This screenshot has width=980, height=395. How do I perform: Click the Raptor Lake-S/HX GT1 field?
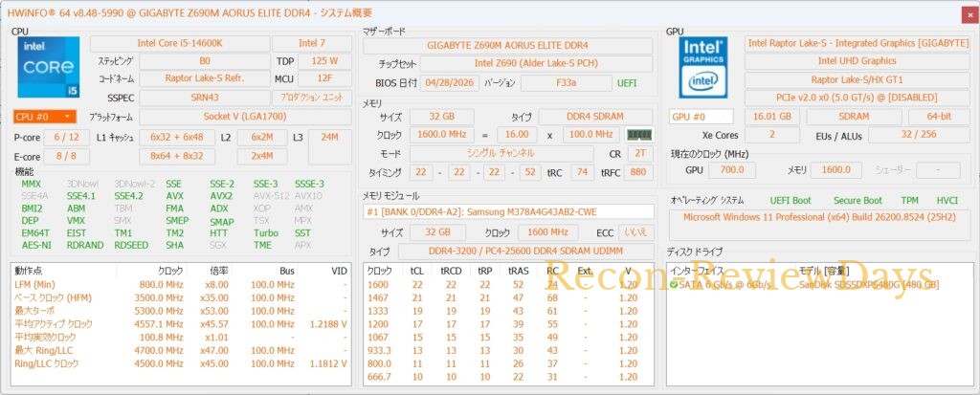pyautogui.click(x=857, y=79)
